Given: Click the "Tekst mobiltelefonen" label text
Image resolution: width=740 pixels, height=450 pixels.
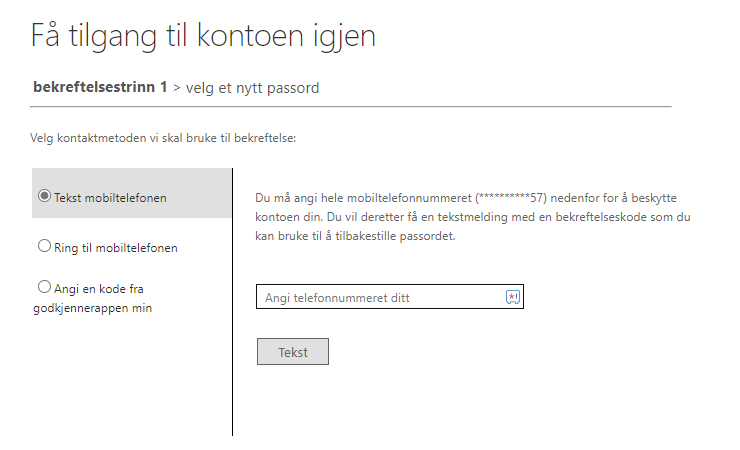Looking at the screenshot, I should click(110, 198).
